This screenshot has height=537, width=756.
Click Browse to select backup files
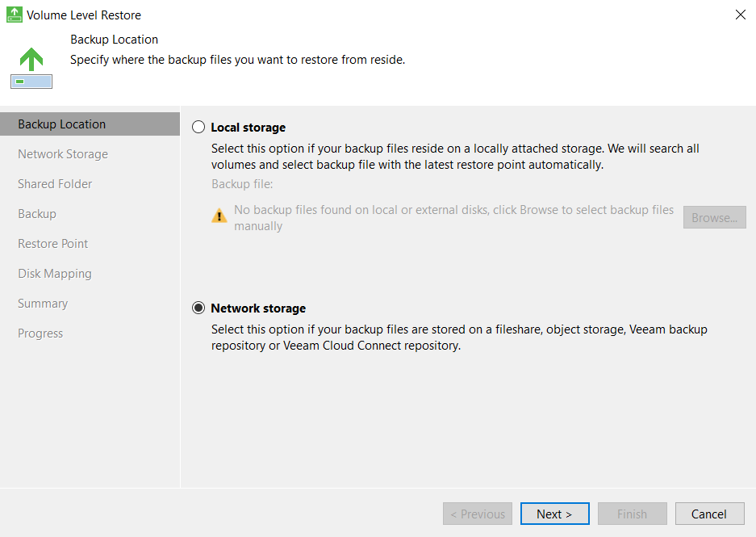click(714, 217)
